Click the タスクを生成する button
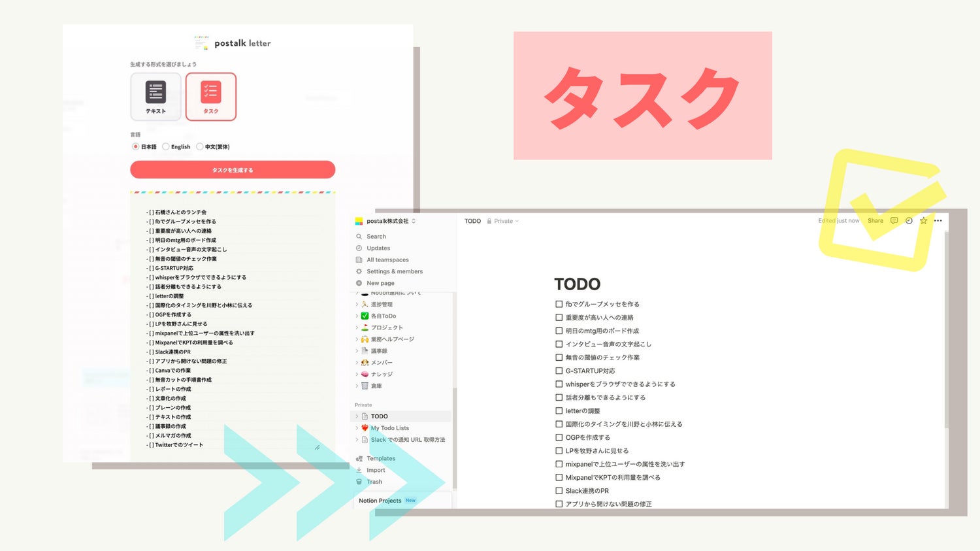 pyautogui.click(x=233, y=170)
